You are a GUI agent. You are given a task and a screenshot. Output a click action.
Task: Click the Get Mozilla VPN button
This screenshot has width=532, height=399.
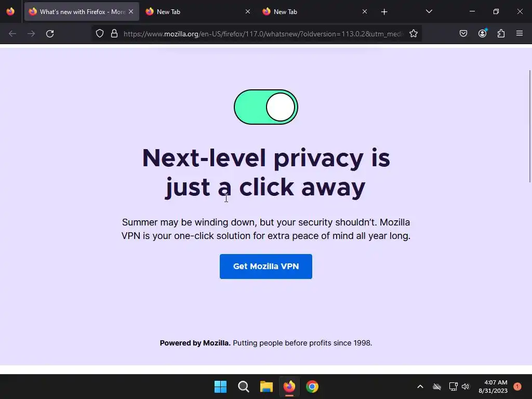click(x=266, y=267)
